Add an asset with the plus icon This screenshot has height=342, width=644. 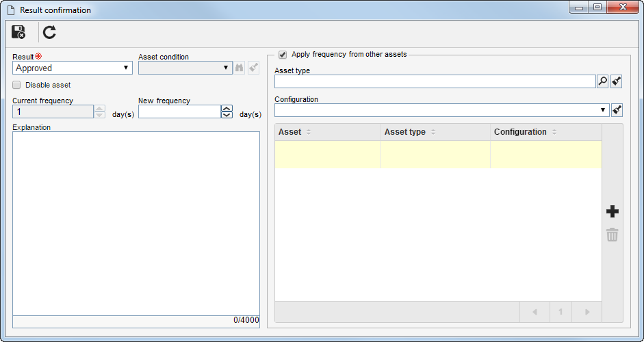612,212
